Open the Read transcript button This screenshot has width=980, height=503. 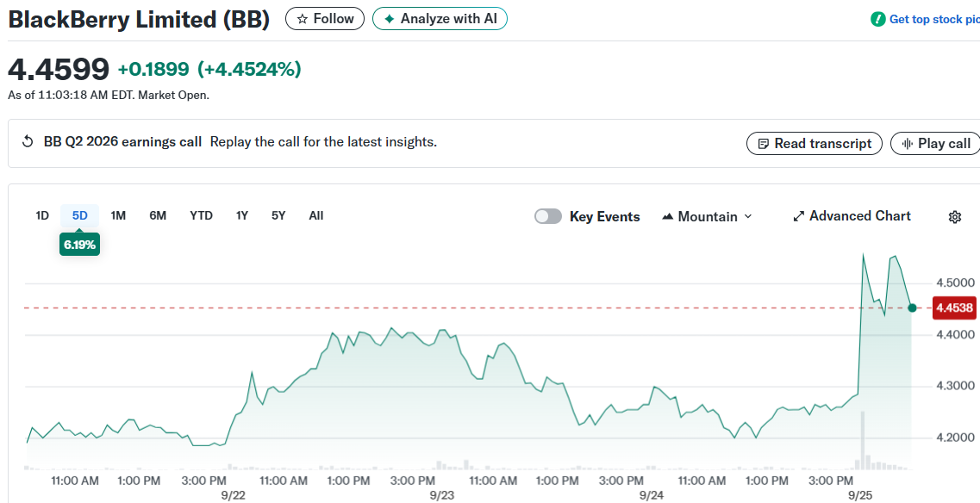click(815, 144)
